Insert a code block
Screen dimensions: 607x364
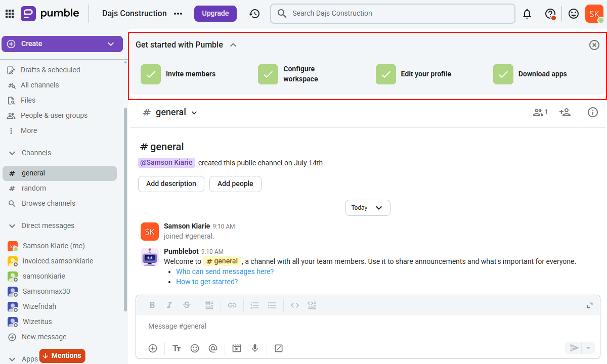point(312,305)
